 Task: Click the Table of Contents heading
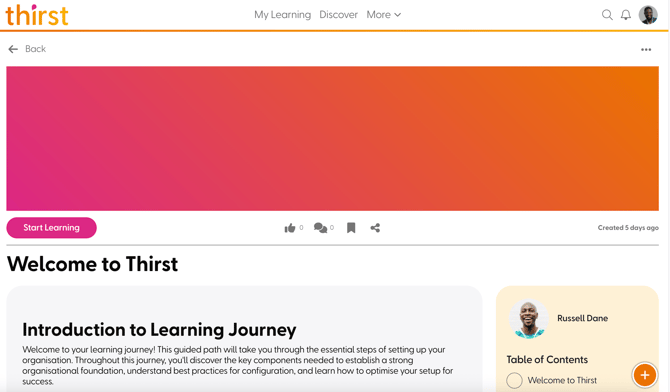coord(547,360)
